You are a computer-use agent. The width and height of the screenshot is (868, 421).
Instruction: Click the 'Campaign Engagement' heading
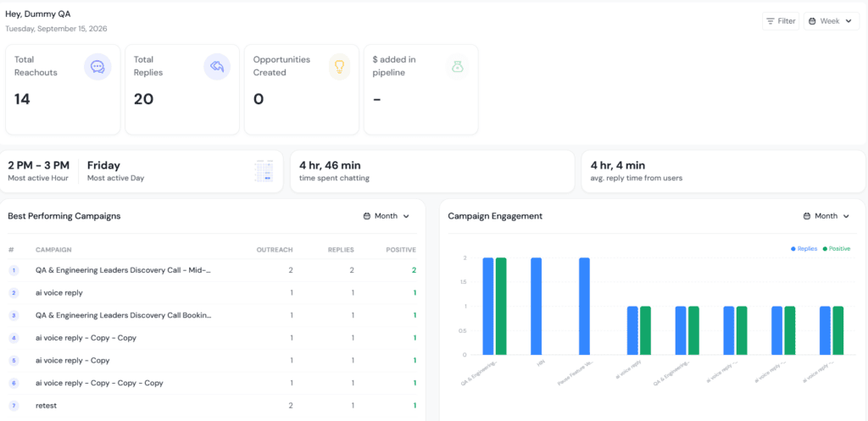(x=495, y=216)
